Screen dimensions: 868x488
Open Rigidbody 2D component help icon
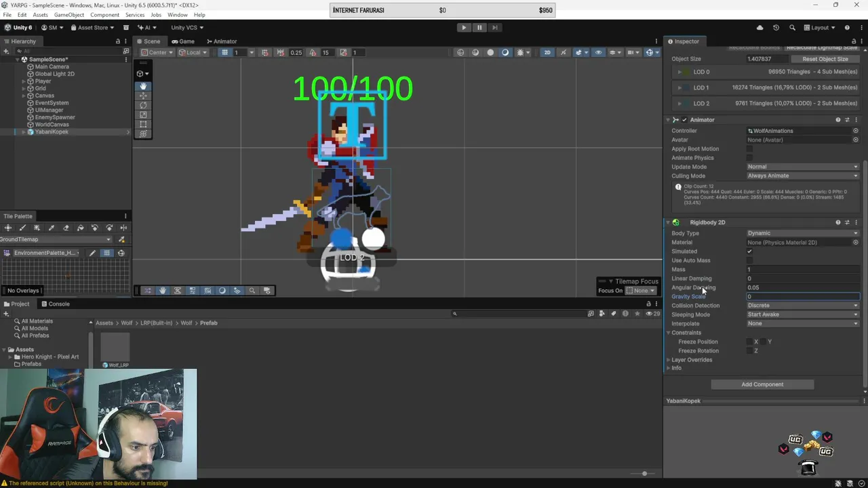838,222
